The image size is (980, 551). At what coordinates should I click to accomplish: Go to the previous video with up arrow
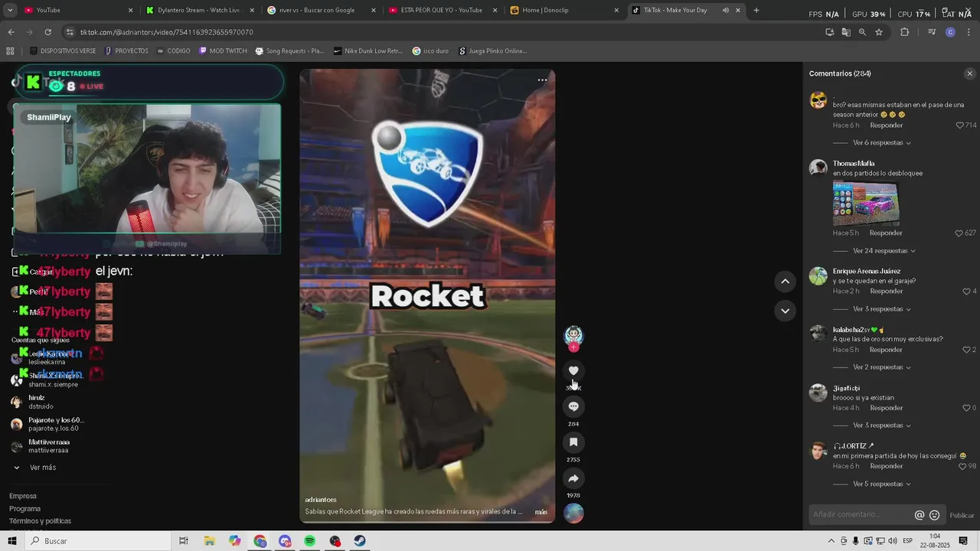785,282
